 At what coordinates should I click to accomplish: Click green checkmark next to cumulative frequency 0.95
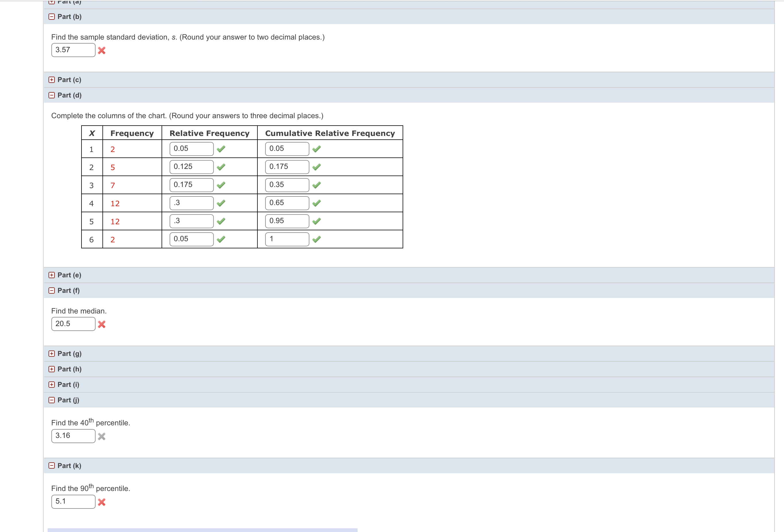(317, 221)
